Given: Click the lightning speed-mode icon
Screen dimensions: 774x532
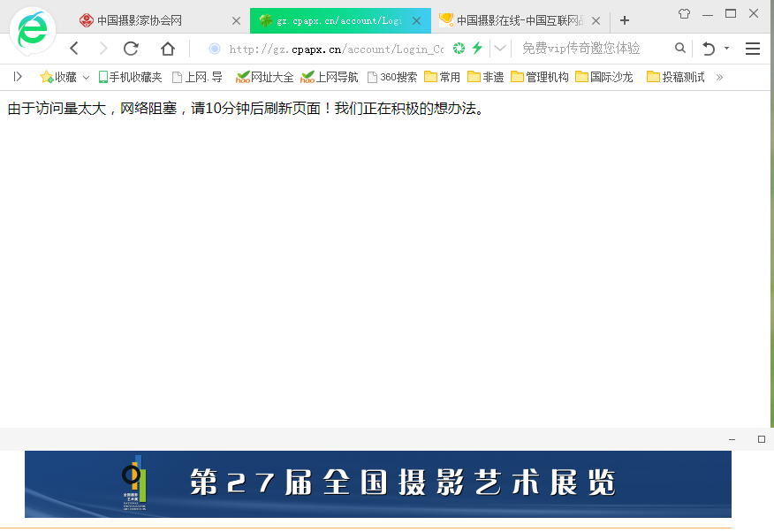Looking at the screenshot, I should pos(477,48).
